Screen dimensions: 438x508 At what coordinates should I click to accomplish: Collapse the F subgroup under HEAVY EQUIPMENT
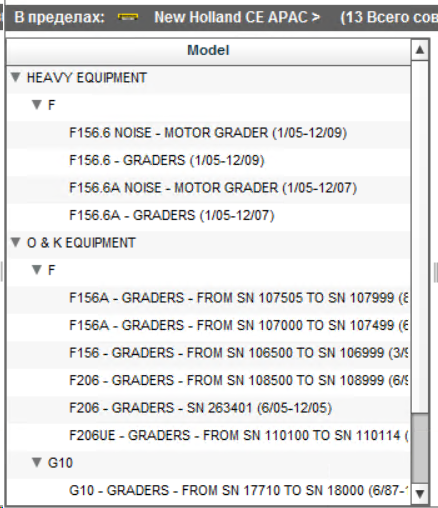37,105
